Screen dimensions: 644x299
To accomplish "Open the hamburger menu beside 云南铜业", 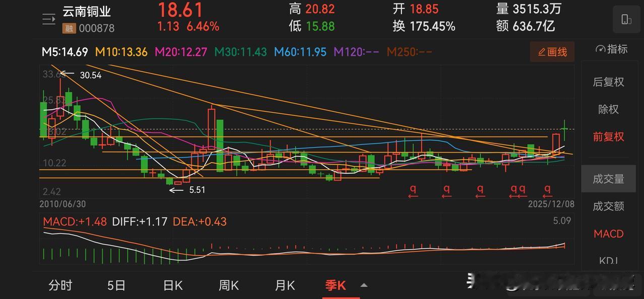I will [49, 20].
